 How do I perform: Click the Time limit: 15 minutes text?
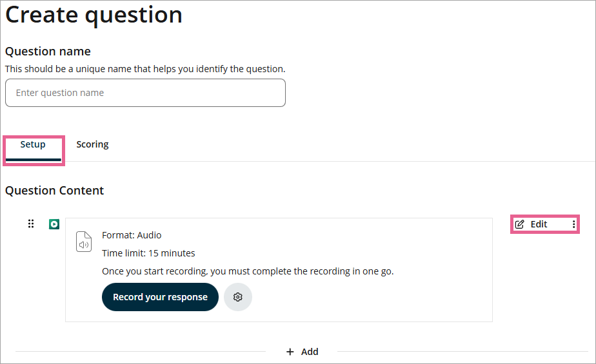pos(148,253)
